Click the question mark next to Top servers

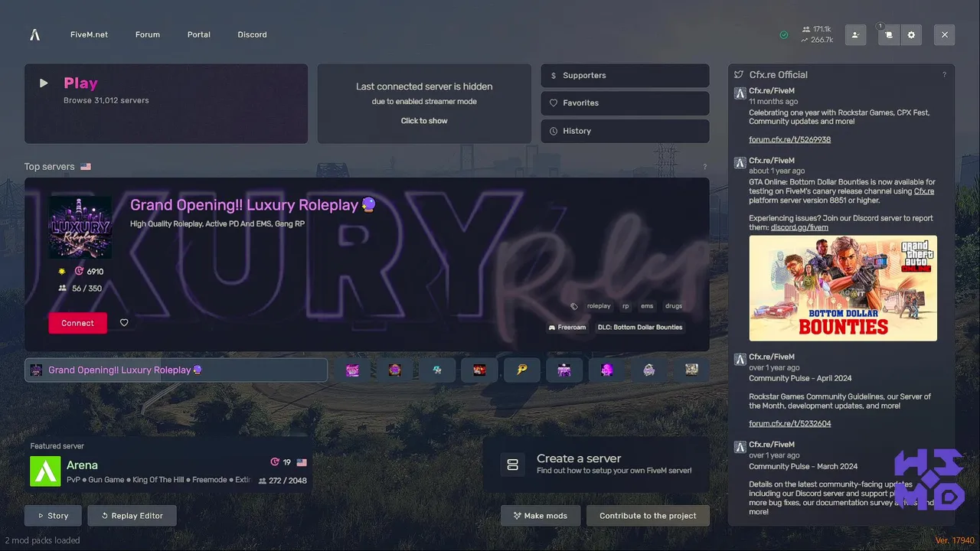click(x=704, y=167)
